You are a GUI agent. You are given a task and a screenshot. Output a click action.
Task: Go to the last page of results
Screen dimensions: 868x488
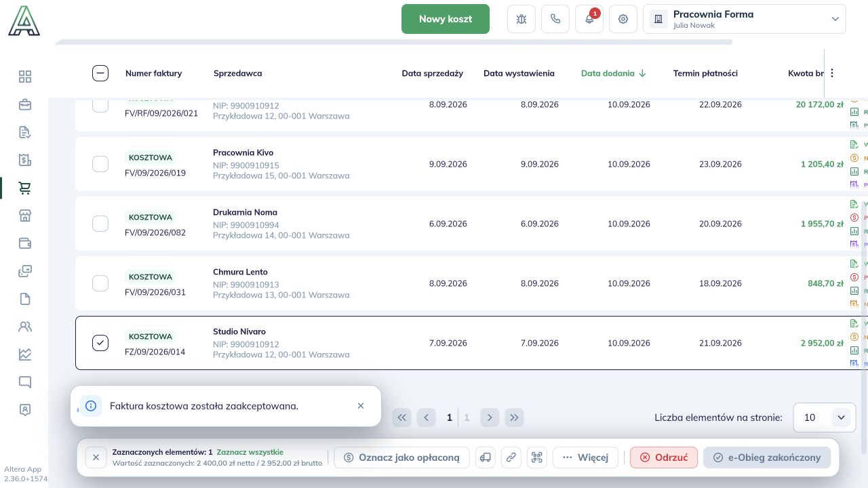[514, 418]
